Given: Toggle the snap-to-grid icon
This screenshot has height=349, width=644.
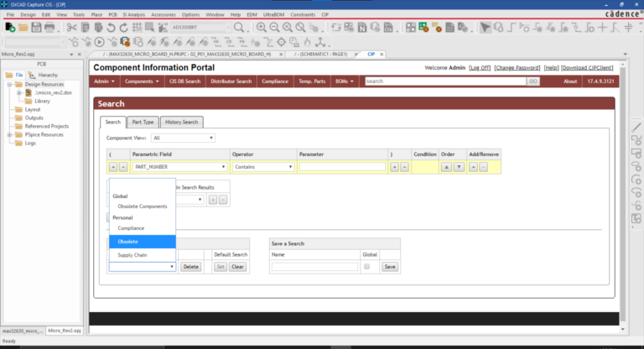Looking at the screenshot, I should pos(137,28).
